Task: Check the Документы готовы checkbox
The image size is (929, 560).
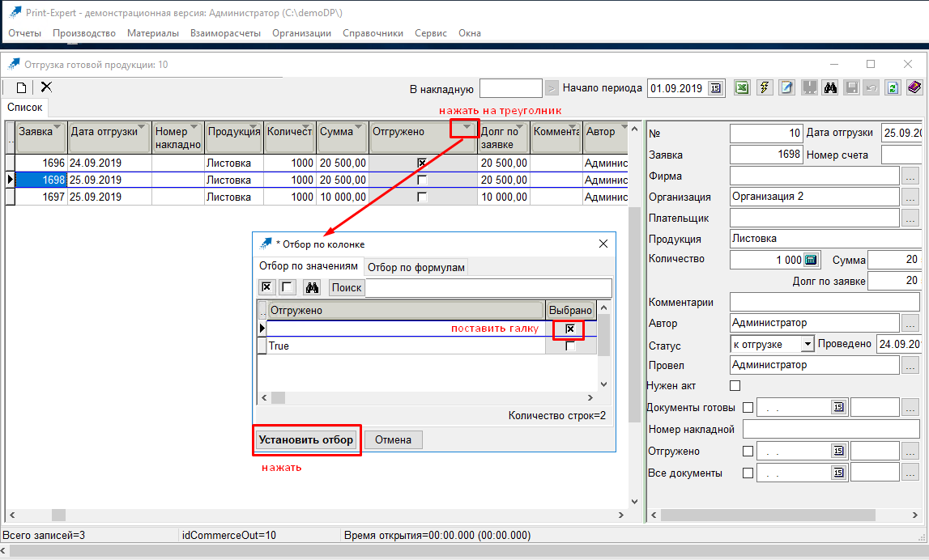Action: [748, 408]
